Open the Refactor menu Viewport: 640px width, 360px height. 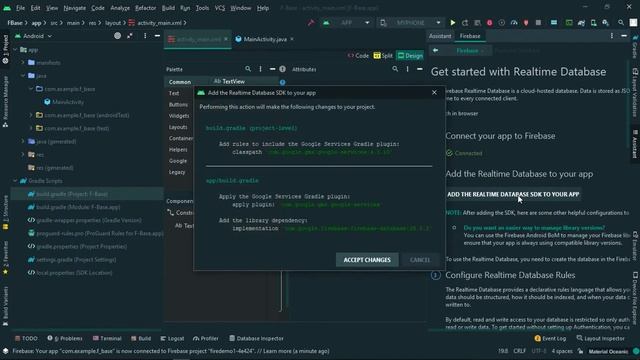coord(145,8)
